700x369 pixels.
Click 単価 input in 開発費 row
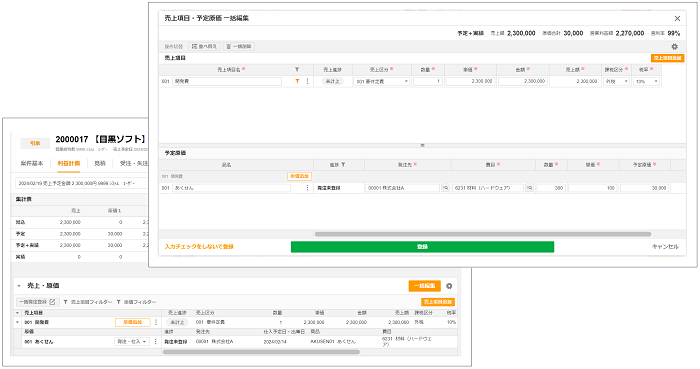click(470, 81)
